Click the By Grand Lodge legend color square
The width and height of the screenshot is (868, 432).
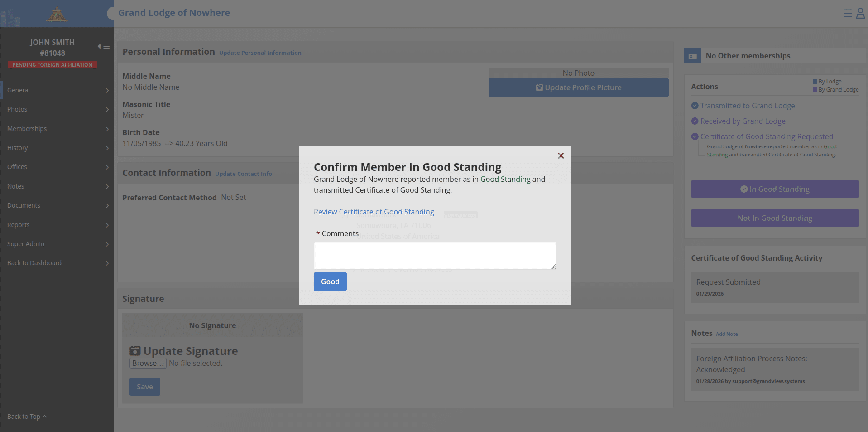point(815,90)
